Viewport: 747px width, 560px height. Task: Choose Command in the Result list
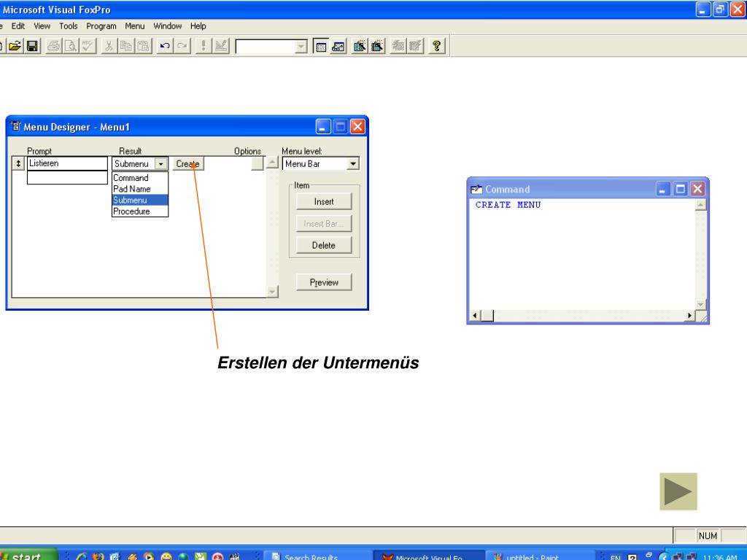(139, 178)
